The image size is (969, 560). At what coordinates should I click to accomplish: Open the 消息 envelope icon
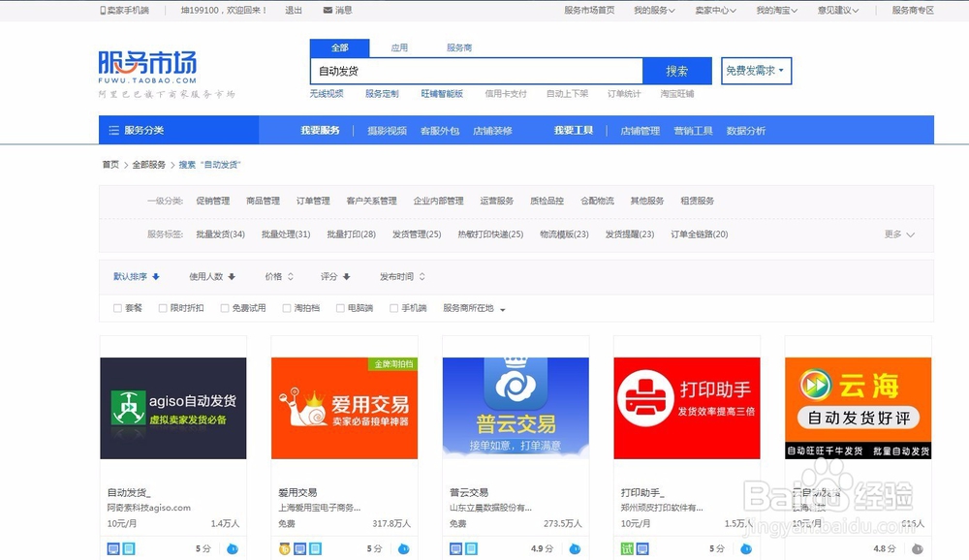click(x=328, y=10)
